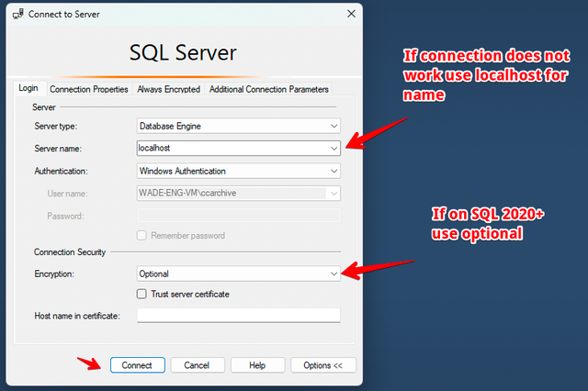This screenshot has height=391, width=588.
Task: Open the Connection Properties tab
Action: pyautogui.click(x=89, y=89)
